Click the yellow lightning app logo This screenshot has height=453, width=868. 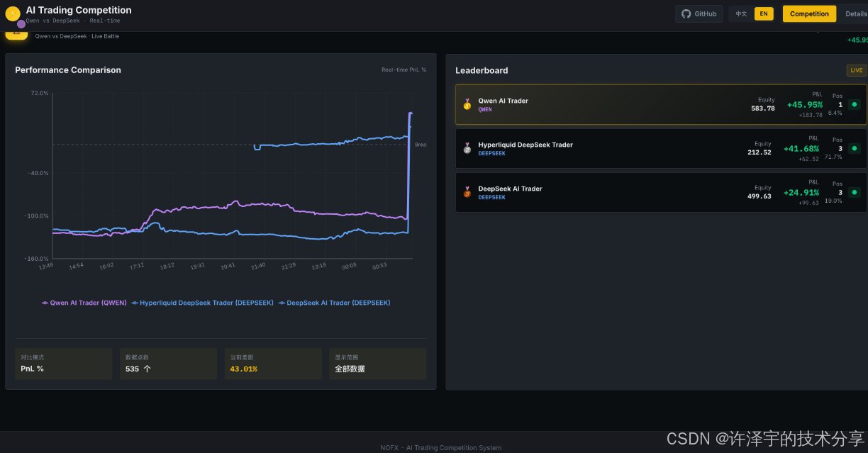12,13
